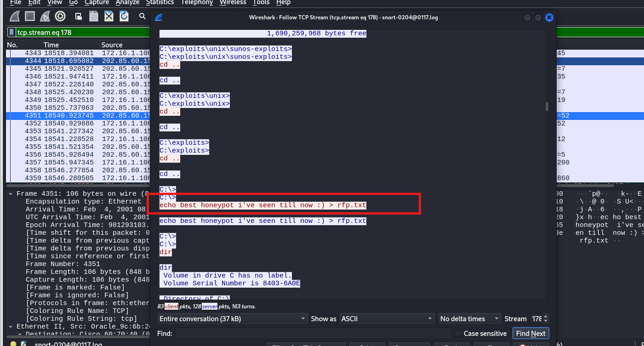Click the display filter bookmark icon
Image resolution: width=644 pixels, height=346 pixels.
click(x=11, y=33)
